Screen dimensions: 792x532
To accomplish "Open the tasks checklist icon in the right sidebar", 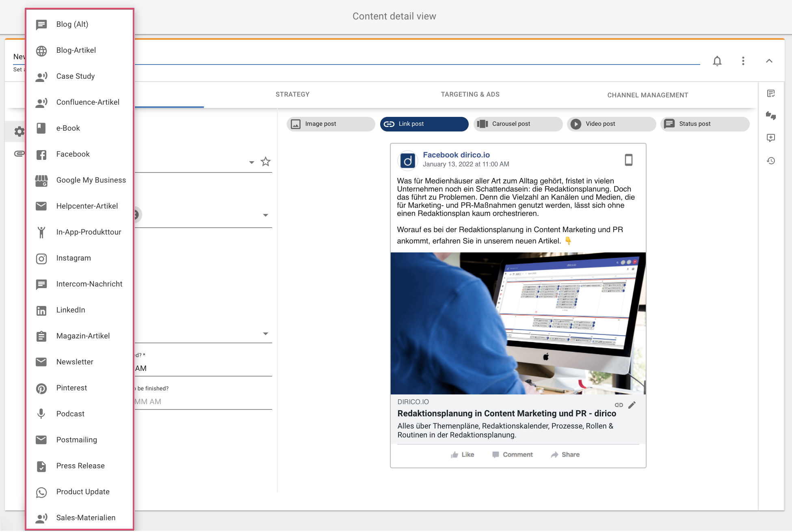I will [x=771, y=94].
